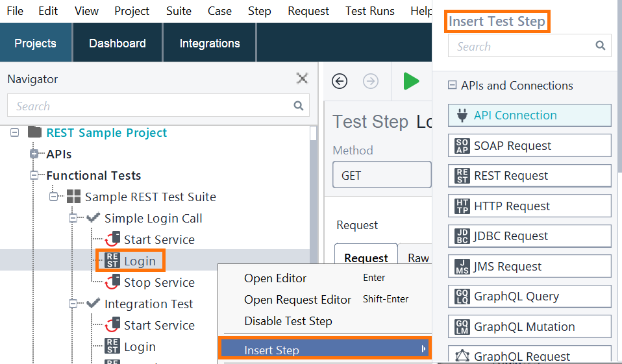Collapse the Simple Login Call test case
The width and height of the screenshot is (622, 364).
[73, 218]
